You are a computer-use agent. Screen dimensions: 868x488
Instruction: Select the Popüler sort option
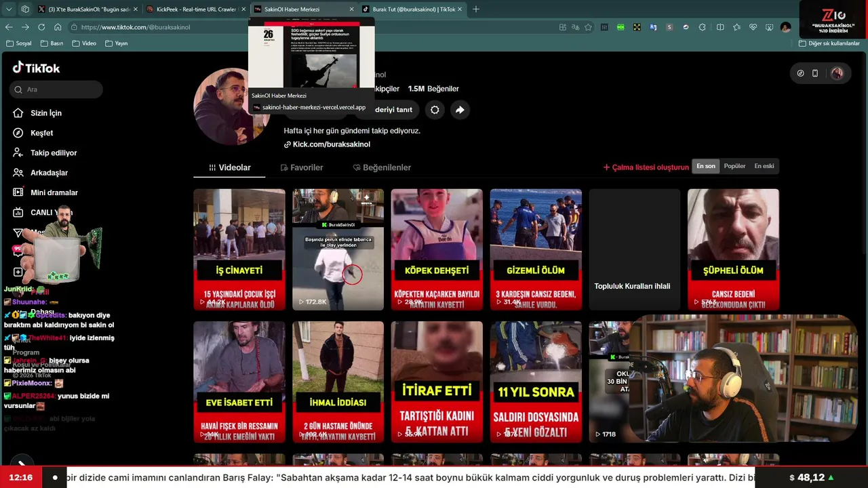[x=734, y=166]
